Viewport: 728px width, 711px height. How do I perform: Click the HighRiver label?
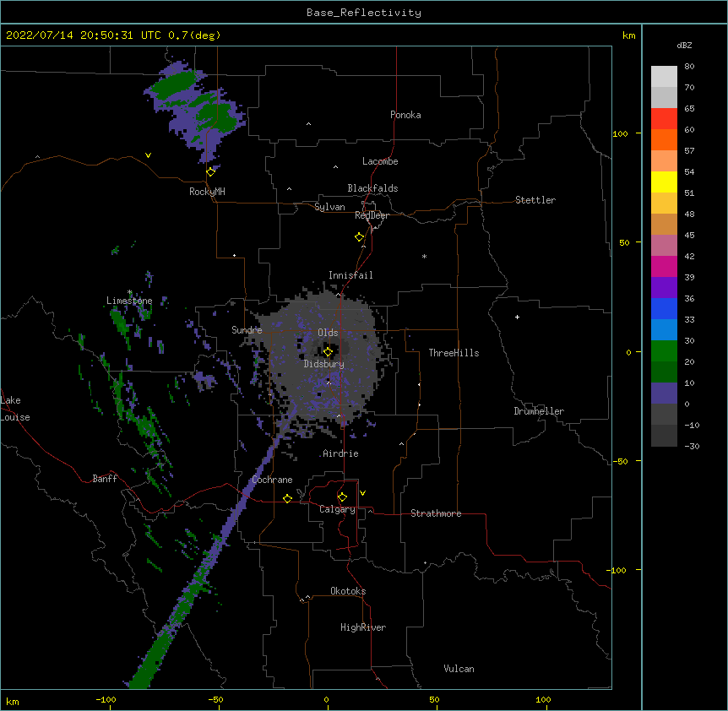363,627
